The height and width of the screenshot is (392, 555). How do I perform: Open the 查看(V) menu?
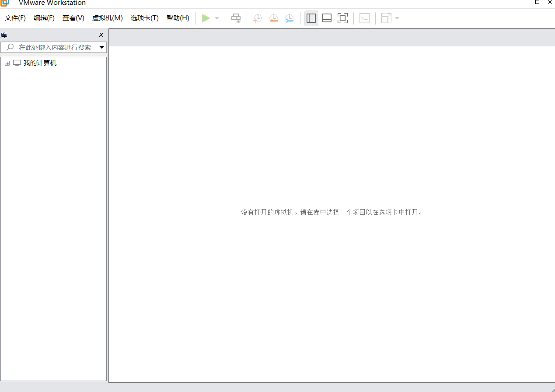coord(73,18)
